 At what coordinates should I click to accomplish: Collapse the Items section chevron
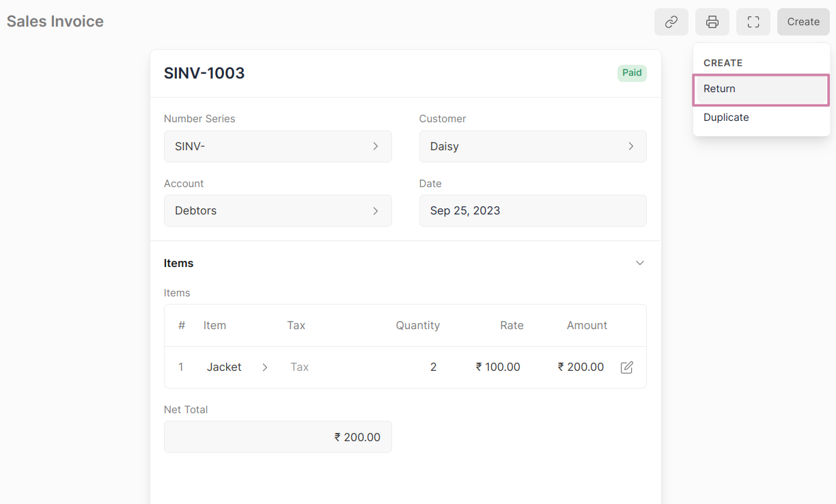tap(639, 263)
